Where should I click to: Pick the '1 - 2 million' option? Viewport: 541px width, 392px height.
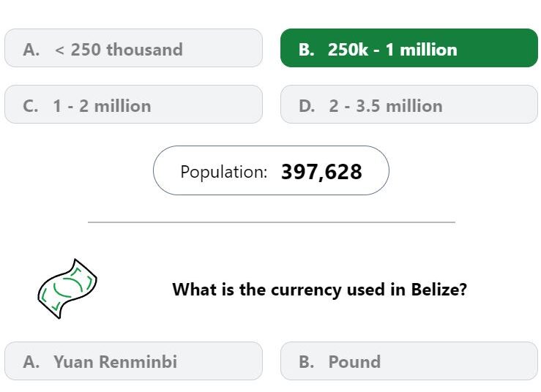[133, 105]
